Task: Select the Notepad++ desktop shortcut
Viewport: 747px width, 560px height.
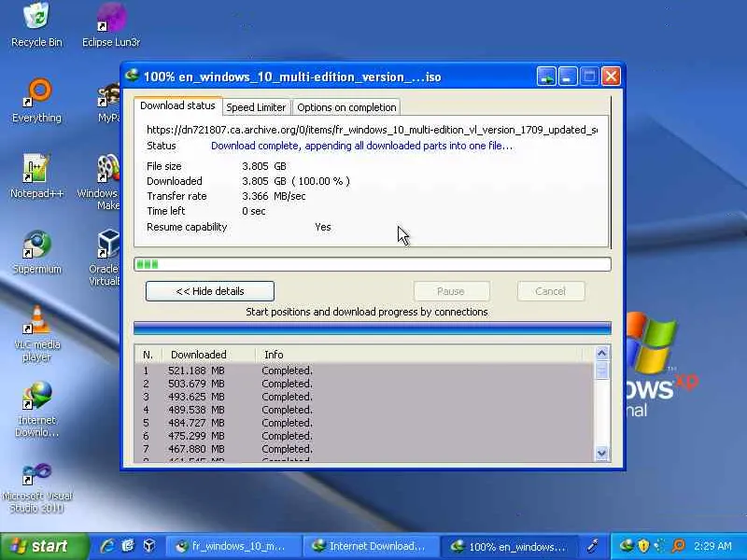Action: pyautogui.click(x=36, y=175)
